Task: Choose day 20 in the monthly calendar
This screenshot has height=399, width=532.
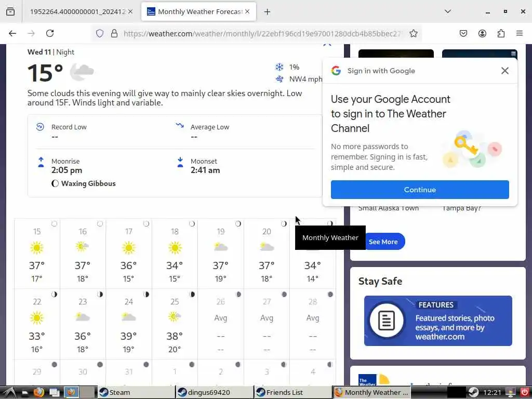Action: click(x=267, y=254)
